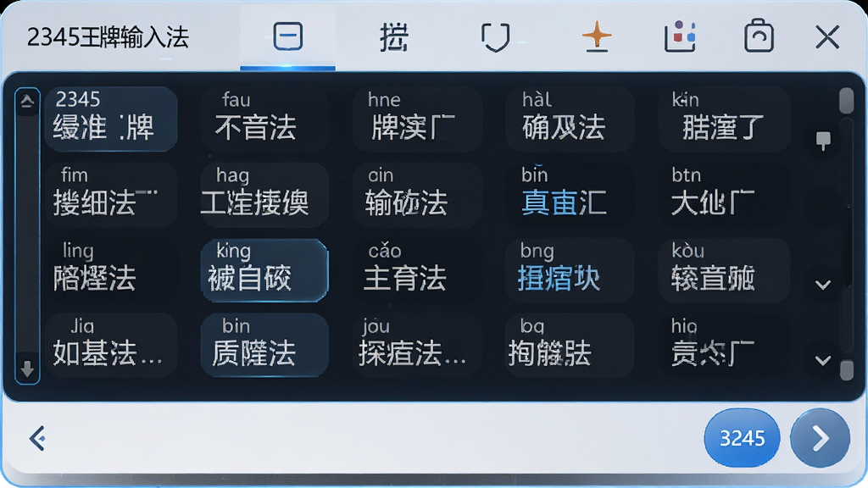868x488 pixels.
Task: Go back with the left chevron arrow
Action: coord(37,438)
